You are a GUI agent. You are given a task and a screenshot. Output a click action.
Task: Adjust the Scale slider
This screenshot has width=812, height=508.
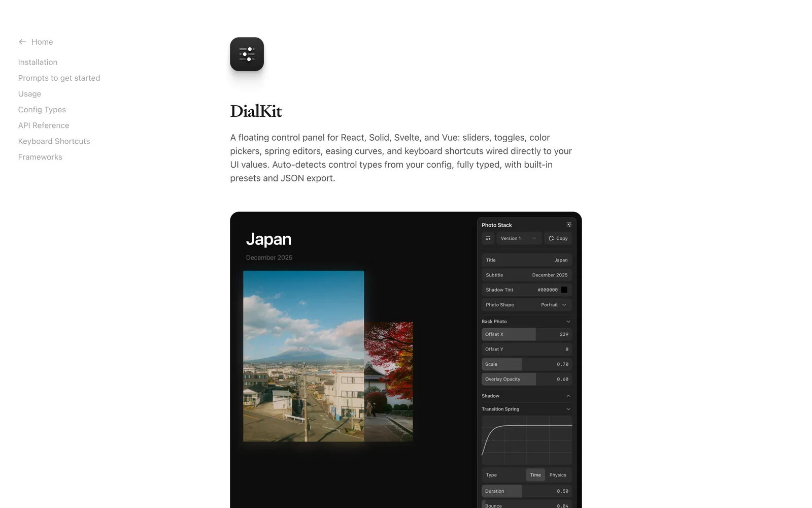coord(527,364)
